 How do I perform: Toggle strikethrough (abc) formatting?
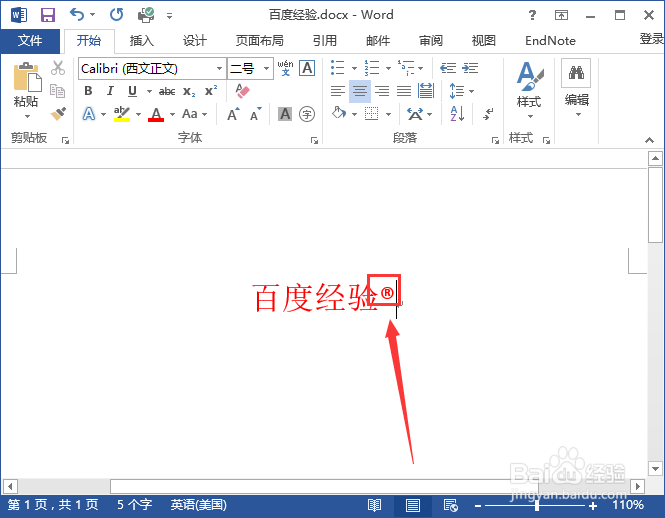point(167,91)
